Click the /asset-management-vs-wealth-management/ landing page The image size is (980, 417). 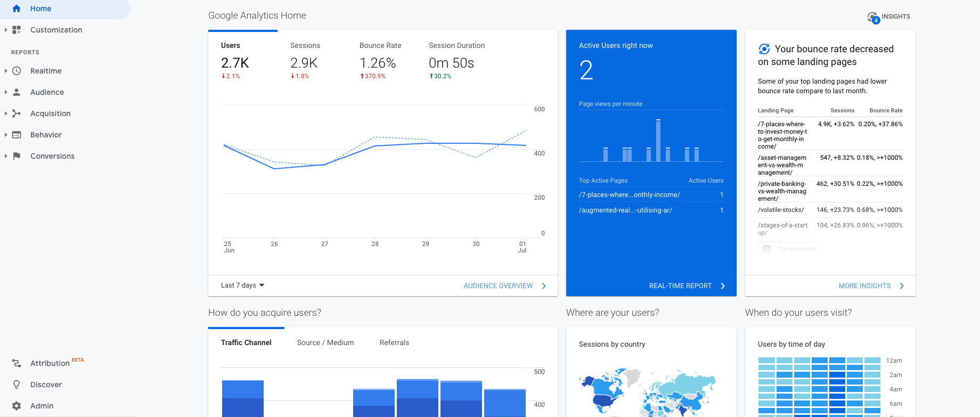coord(782,165)
